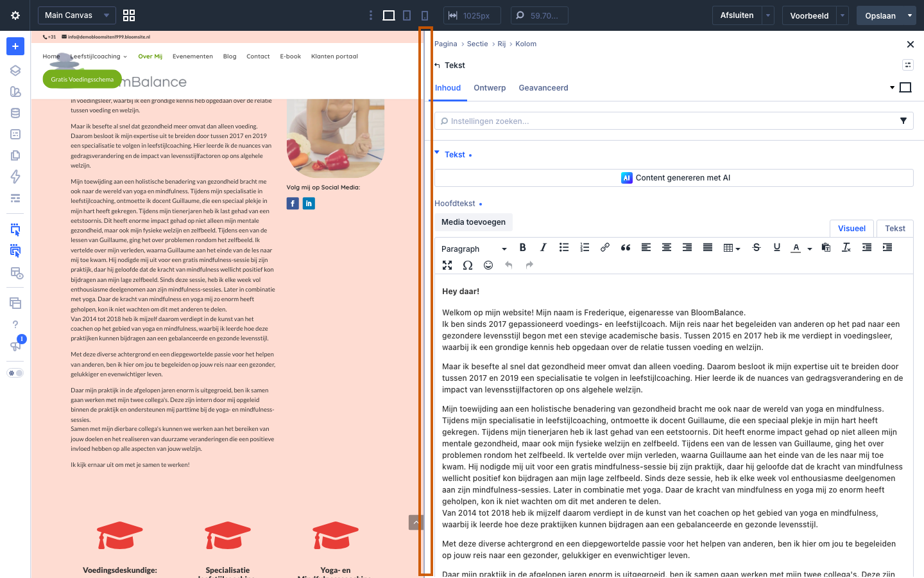Click the table visibility eye icon in sidebar
The height and width of the screenshot is (578, 924).
pos(17,273)
